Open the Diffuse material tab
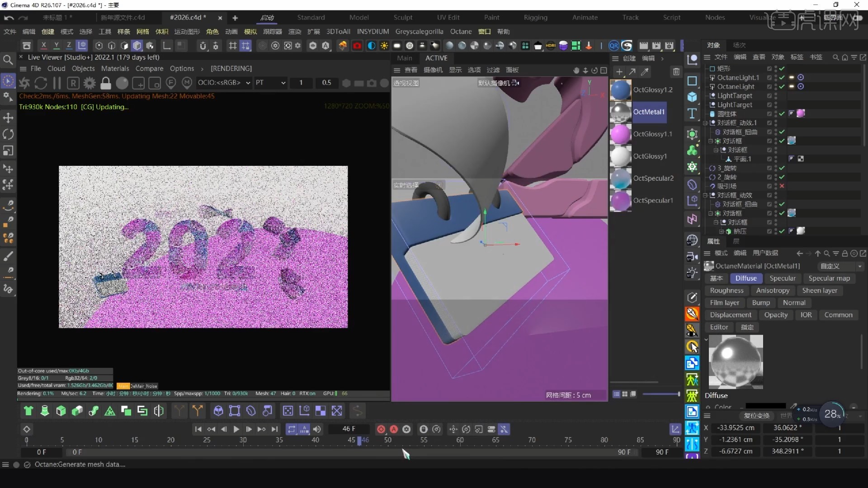 point(745,278)
